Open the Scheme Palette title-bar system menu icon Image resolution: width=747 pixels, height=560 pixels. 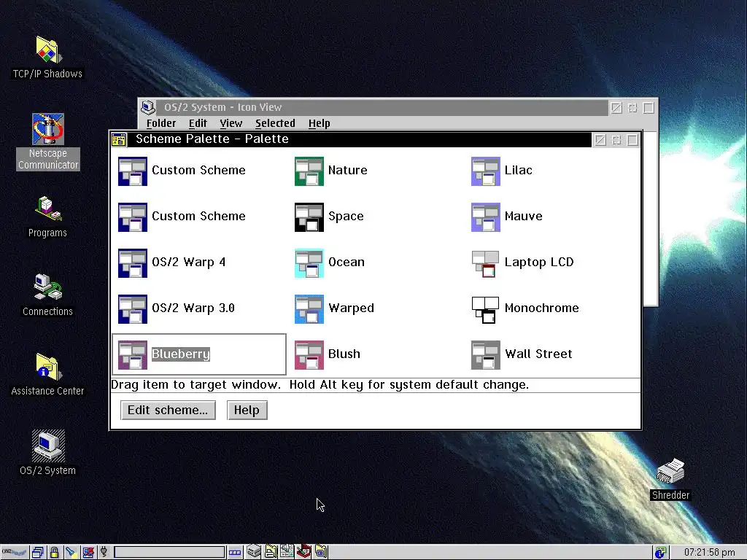pyautogui.click(x=119, y=139)
